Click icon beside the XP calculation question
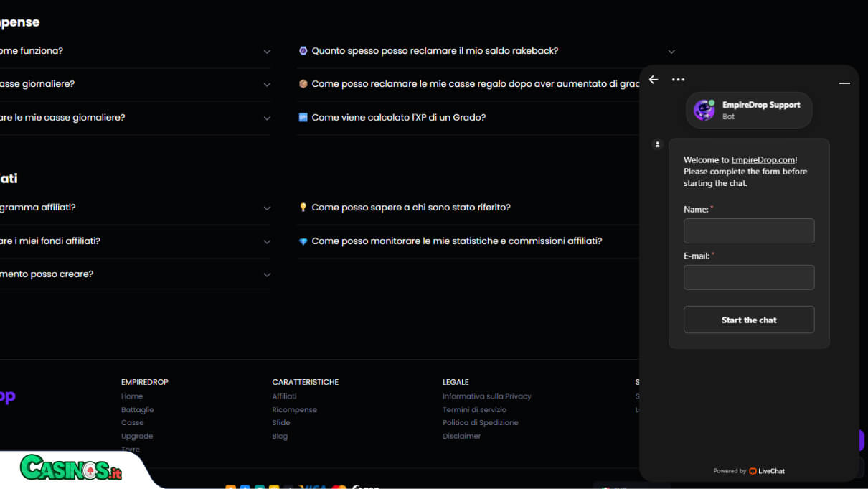868x489 pixels. (303, 117)
